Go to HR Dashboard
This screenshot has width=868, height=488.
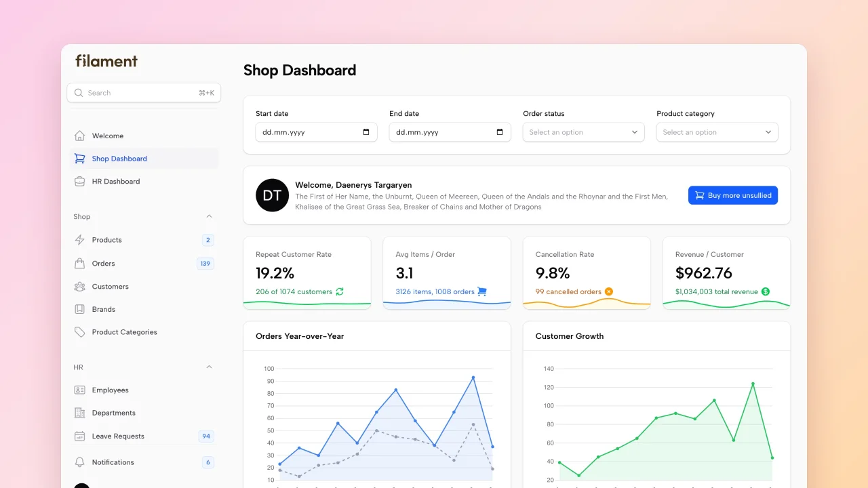(144, 181)
